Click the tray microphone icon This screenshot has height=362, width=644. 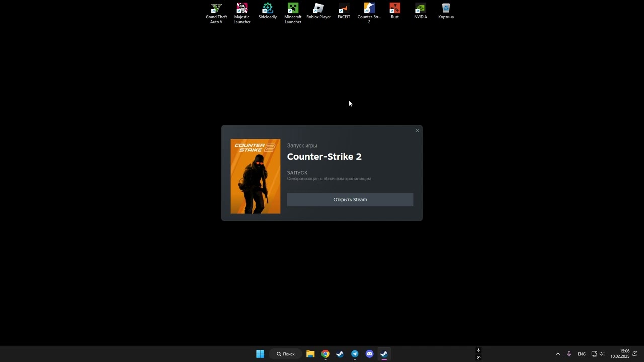(x=569, y=354)
